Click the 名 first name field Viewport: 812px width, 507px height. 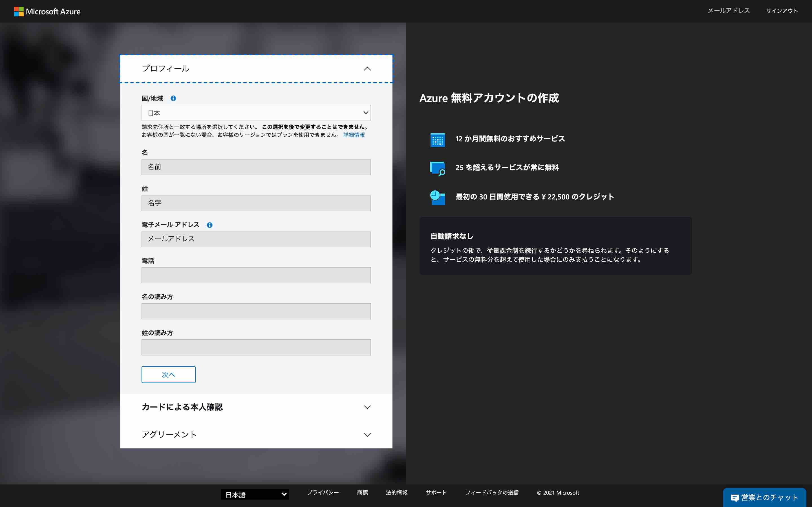click(x=256, y=167)
